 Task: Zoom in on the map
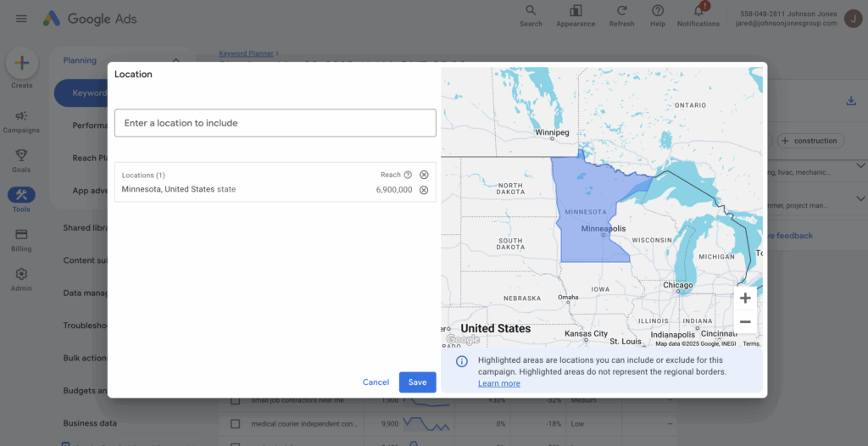[745, 298]
